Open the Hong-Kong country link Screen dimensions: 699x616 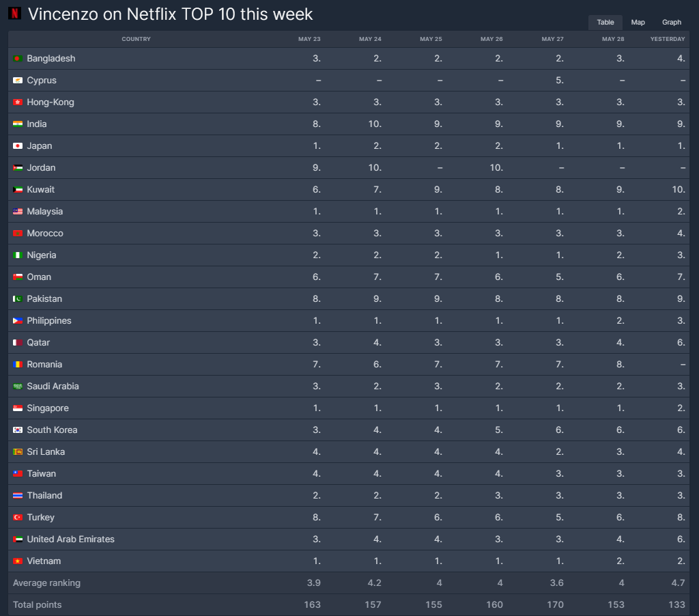(51, 102)
